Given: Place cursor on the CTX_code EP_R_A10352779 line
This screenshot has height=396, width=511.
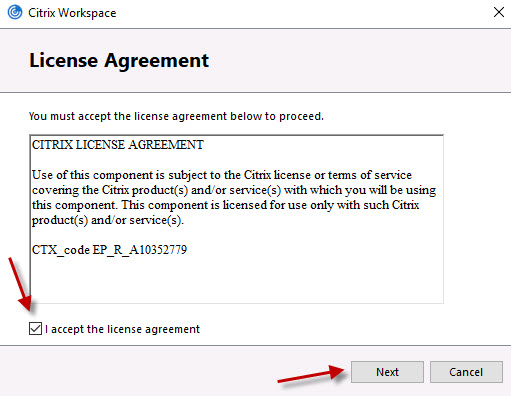Looking at the screenshot, I should point(109,250).
